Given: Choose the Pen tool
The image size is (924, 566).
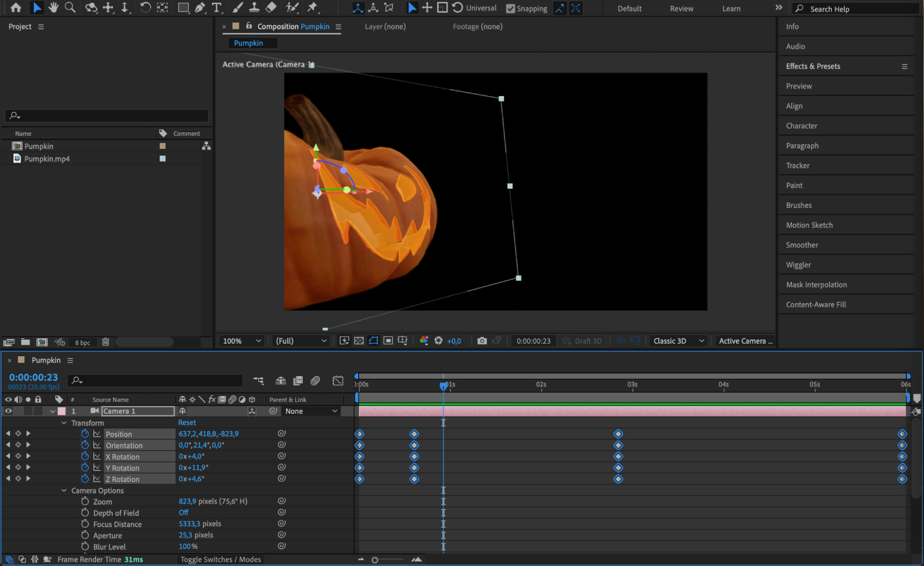Looking at the screenshot, I should [200, 7].
